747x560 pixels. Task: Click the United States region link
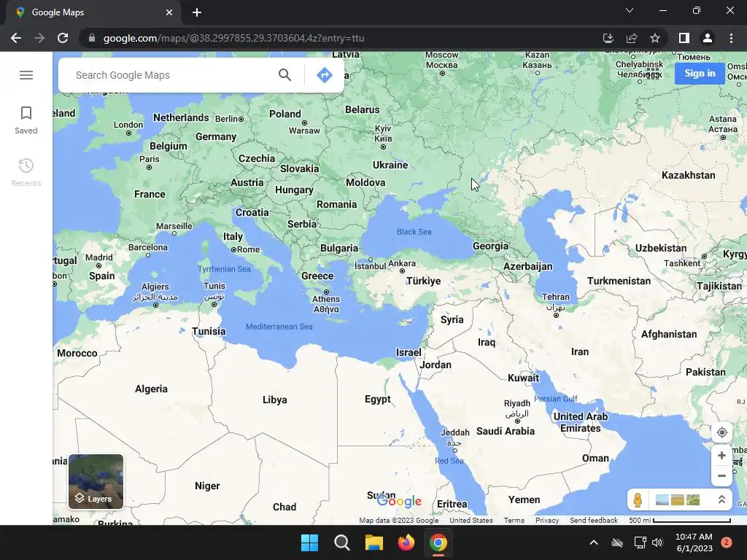pos(471,521)
